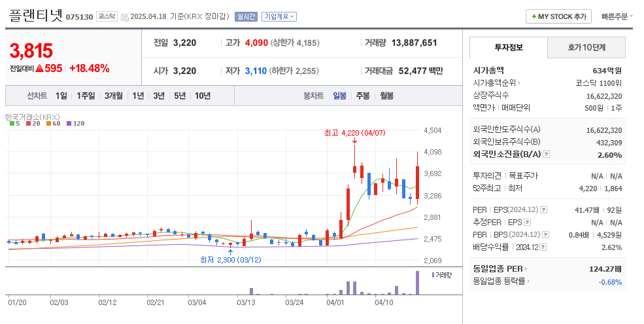Open the 동일업종 PER link
Image resolution: width=644 pixels, height=324 pixels.
click(x=498, y=269)
